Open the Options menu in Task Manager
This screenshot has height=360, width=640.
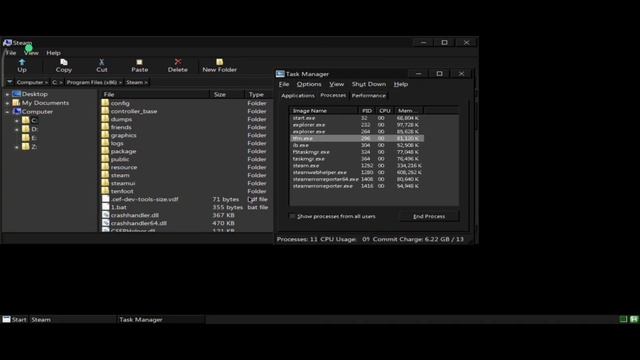click(x=309, y=84)
